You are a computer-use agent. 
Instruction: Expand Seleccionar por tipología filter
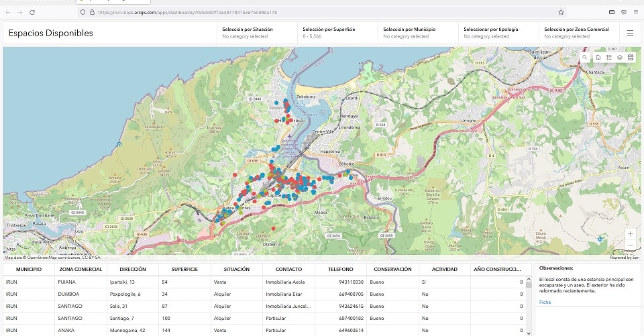[498, 33]
